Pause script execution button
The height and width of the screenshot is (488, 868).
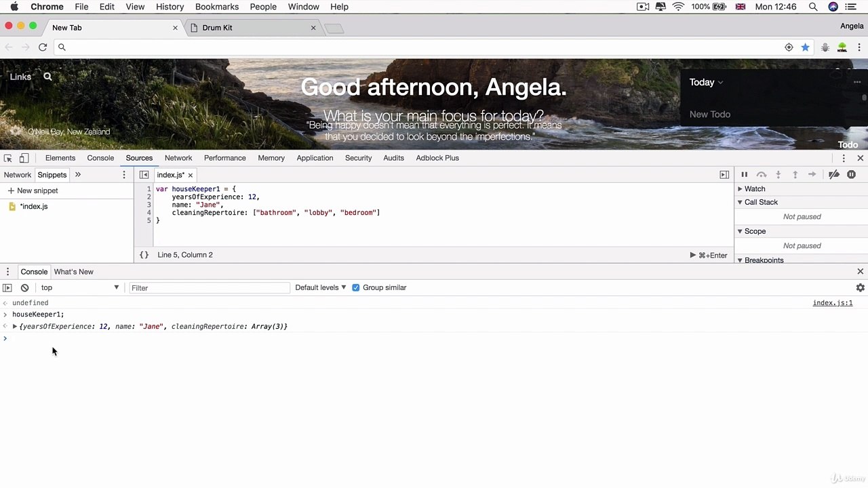[x=744, y=175]
